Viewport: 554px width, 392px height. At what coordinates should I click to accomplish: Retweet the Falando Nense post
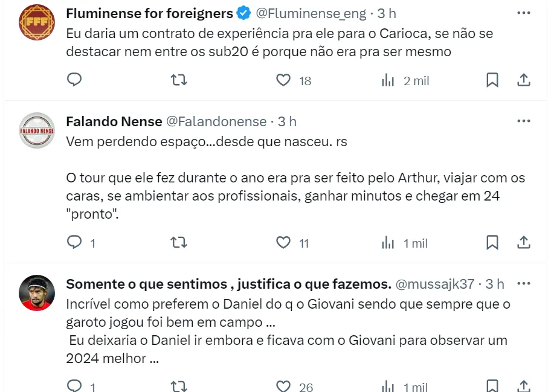click(179, 242)
